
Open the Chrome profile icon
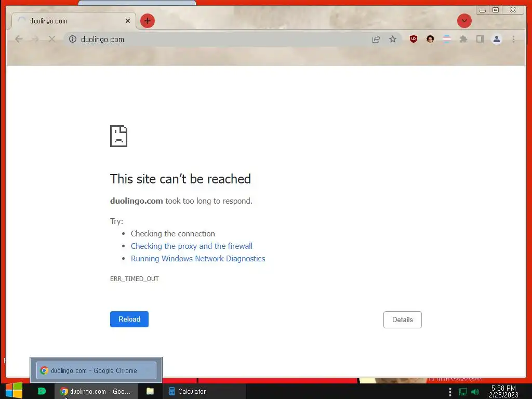pos(496,39)
